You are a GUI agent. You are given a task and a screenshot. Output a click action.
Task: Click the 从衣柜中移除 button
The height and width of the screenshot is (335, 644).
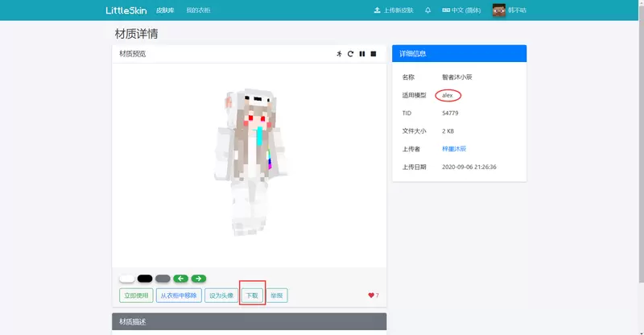(179, 296)
